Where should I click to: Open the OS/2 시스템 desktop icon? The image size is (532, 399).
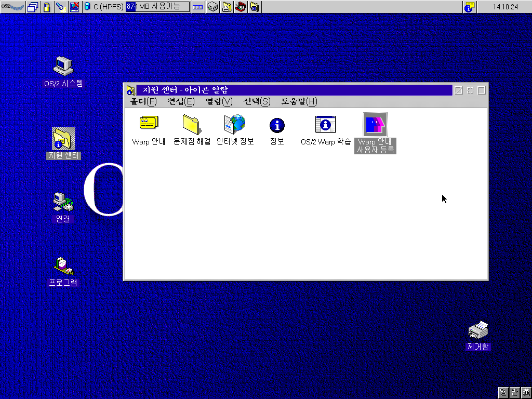pyautogui.click(x=63, y=72)
